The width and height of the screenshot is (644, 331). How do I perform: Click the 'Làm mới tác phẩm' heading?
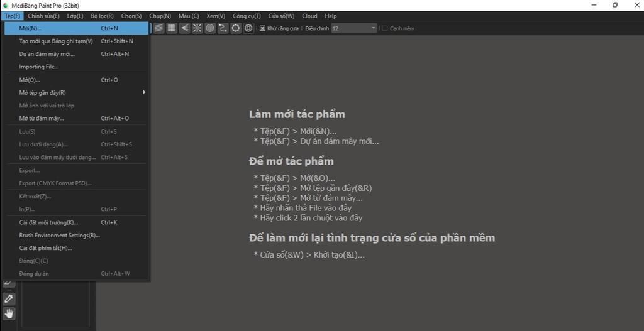pyautogui.click(x=297, y=114)
